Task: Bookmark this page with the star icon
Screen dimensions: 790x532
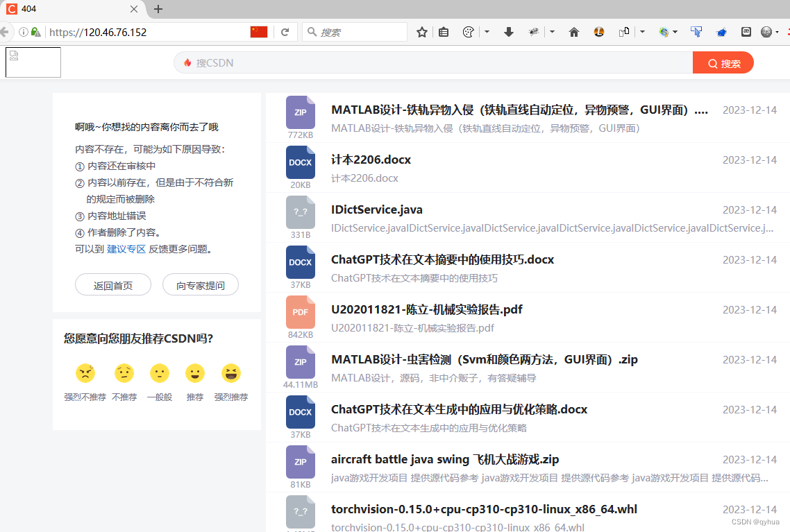Action: (x=422, y=32)
